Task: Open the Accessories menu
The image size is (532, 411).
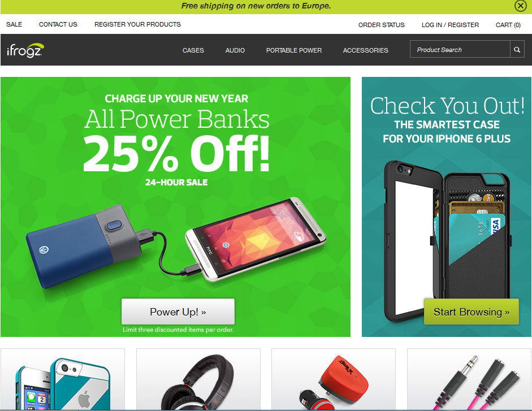Action: tap(365, 50)
